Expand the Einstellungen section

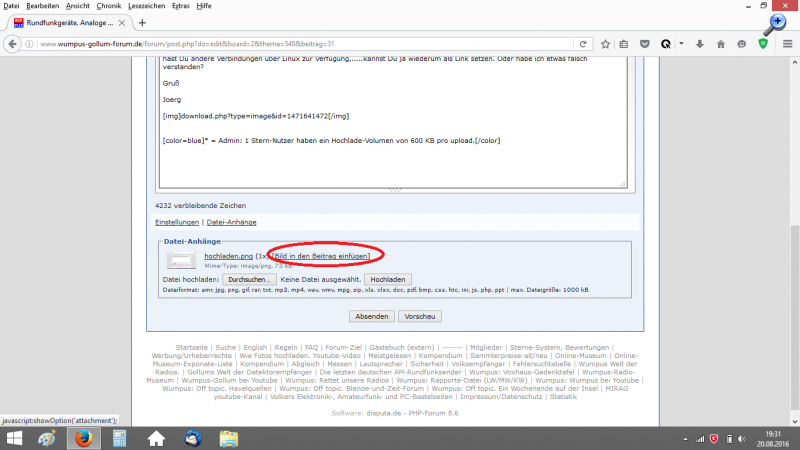coord(177,222)
